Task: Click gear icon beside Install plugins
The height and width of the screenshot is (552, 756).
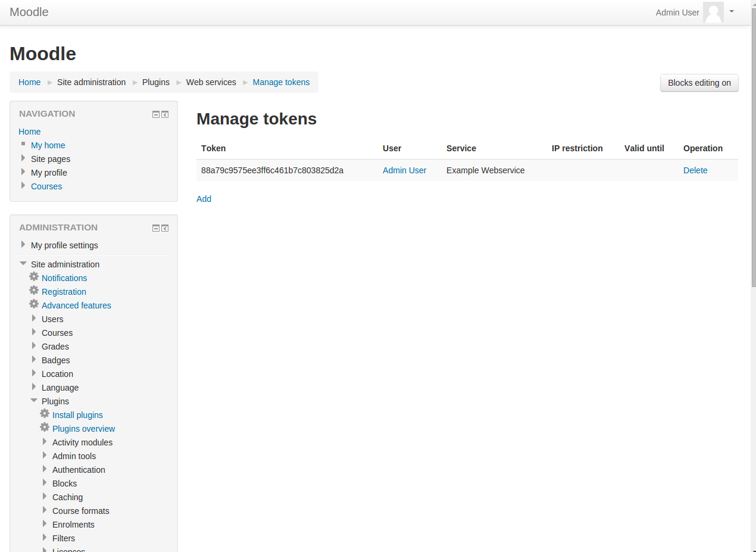Action: (x=45, y=414)
